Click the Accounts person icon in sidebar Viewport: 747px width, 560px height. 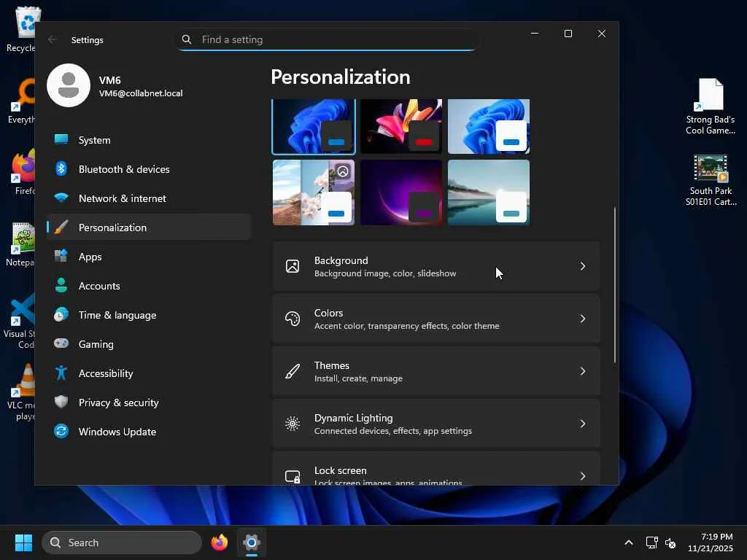pos(61,285)
